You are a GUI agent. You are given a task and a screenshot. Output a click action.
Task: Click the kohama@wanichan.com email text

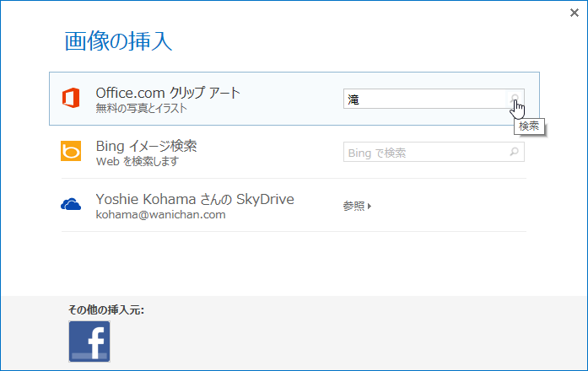pos(160,215)
